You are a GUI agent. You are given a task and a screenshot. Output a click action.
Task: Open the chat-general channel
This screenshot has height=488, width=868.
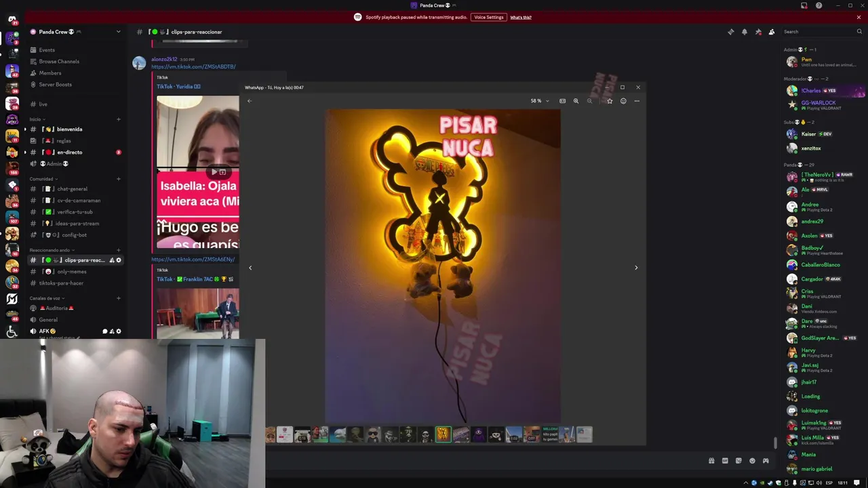[72, 189]
